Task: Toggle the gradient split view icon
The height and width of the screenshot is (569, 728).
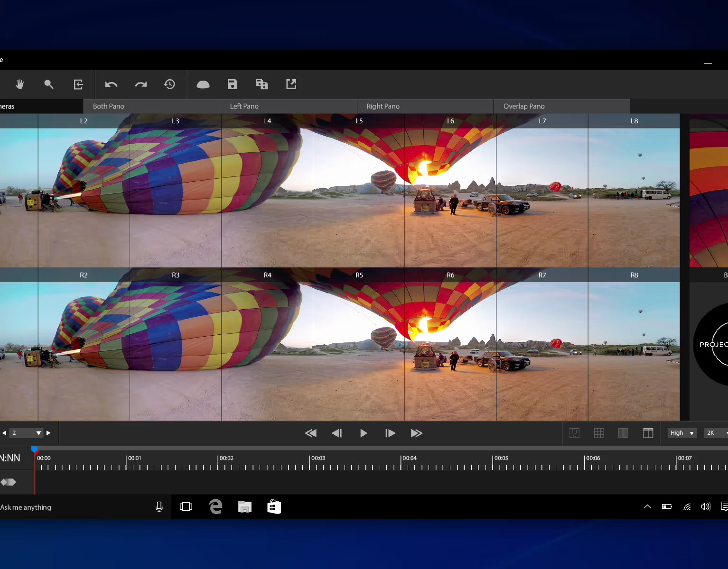Action: [623, 433]
